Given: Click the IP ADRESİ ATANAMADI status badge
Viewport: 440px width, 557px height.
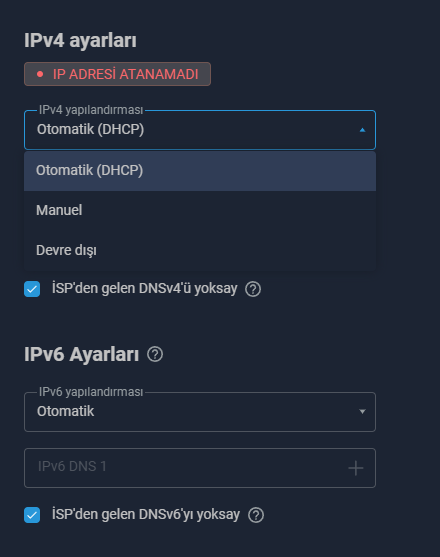Looking at the screenshot, I should click(117, 74).
